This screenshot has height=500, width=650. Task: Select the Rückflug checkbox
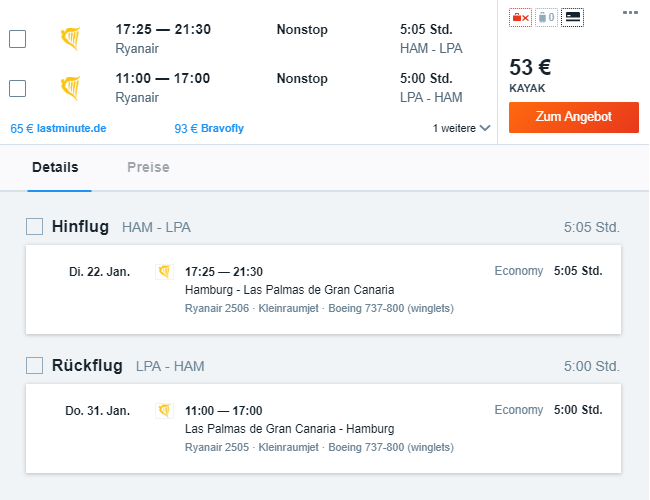point(34,366)
